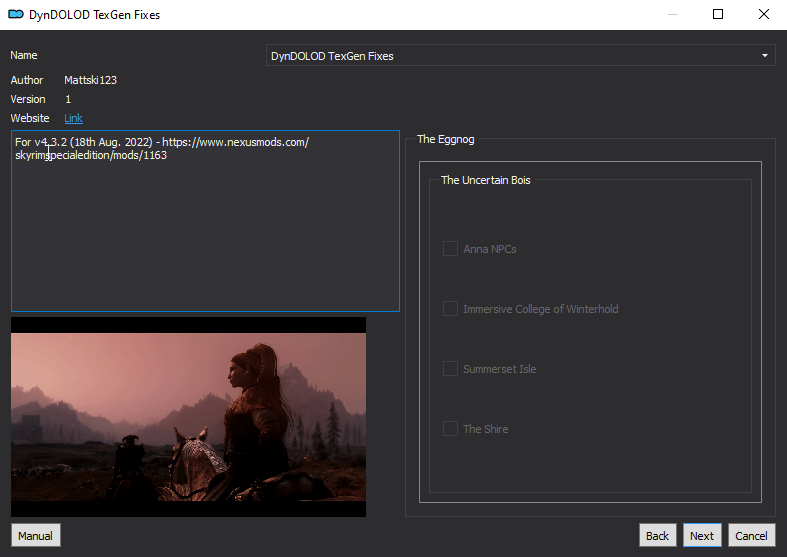Enable Immersive College of Winterhold option

coord(450,309)
